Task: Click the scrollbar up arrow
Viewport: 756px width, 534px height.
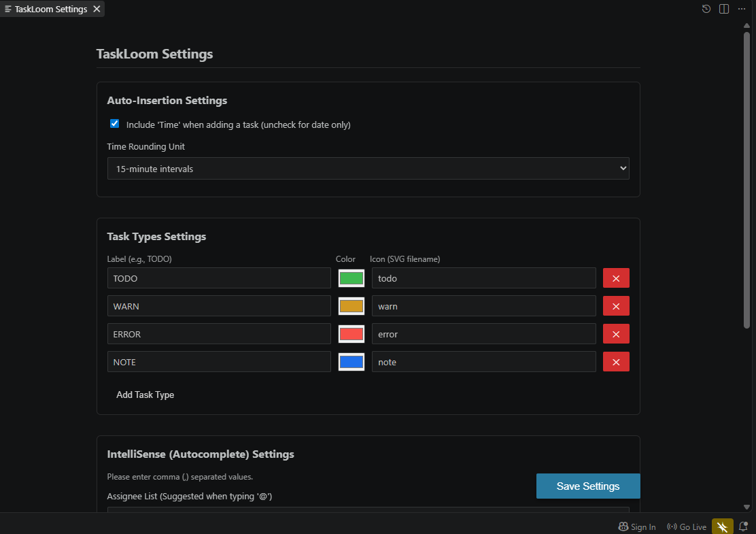Action: pos(746,26)
